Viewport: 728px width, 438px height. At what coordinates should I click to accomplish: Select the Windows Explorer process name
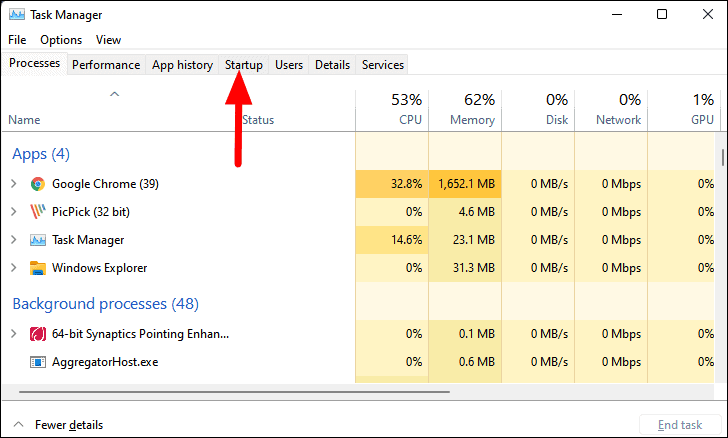(99, 268)
